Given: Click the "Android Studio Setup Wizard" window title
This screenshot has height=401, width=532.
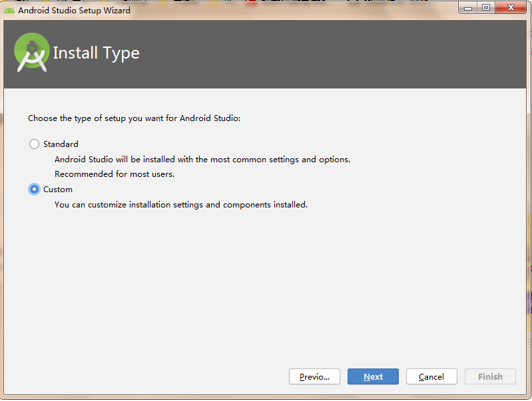Looking at the screenshot, I should [x=74, y=10].
